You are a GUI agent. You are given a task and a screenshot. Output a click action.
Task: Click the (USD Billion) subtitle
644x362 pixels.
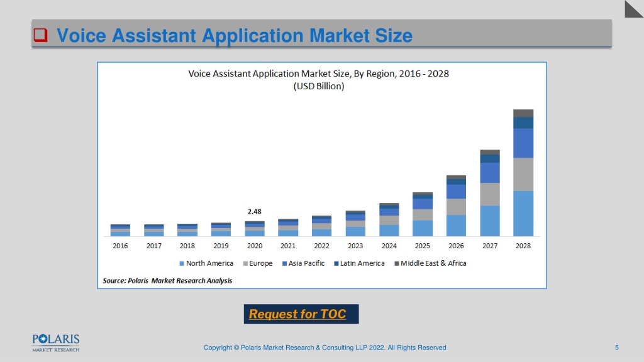[319, 86]
